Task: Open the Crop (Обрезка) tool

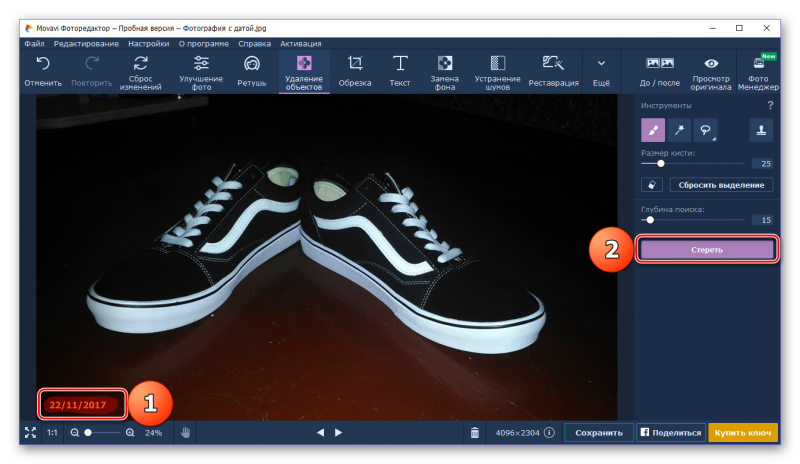Action: [x=355, y=71]
